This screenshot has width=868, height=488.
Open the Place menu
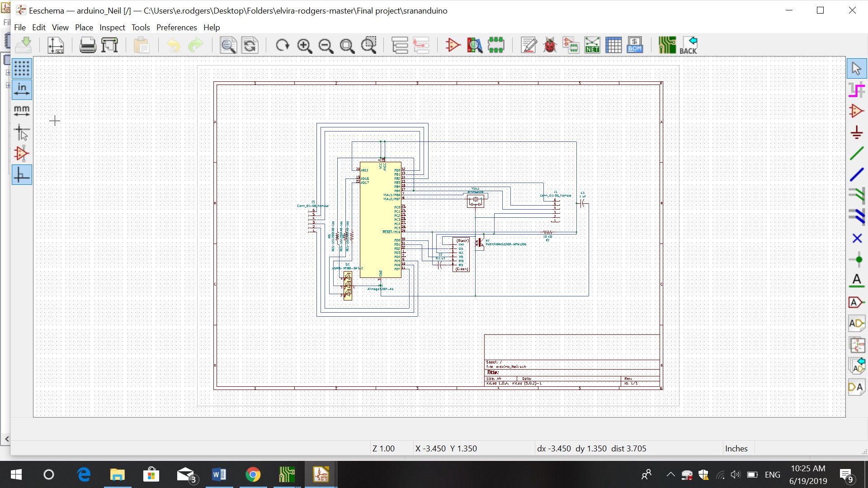coord(84,28)
